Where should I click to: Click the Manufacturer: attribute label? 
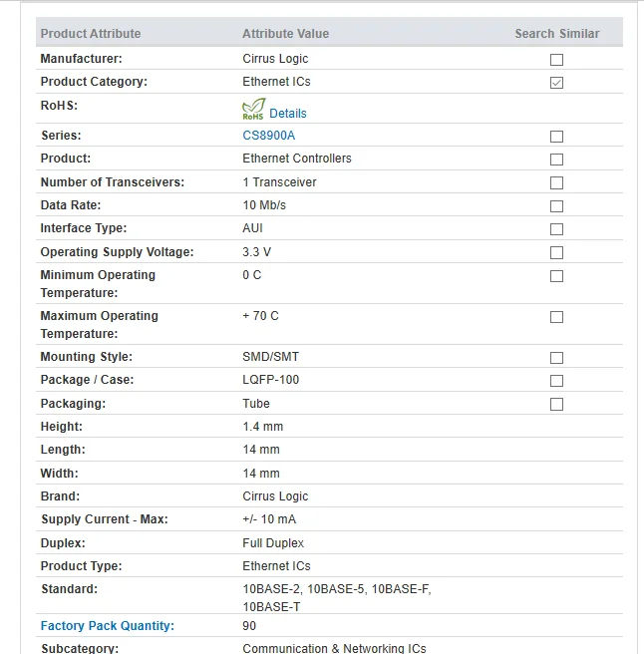pos(82,59)
